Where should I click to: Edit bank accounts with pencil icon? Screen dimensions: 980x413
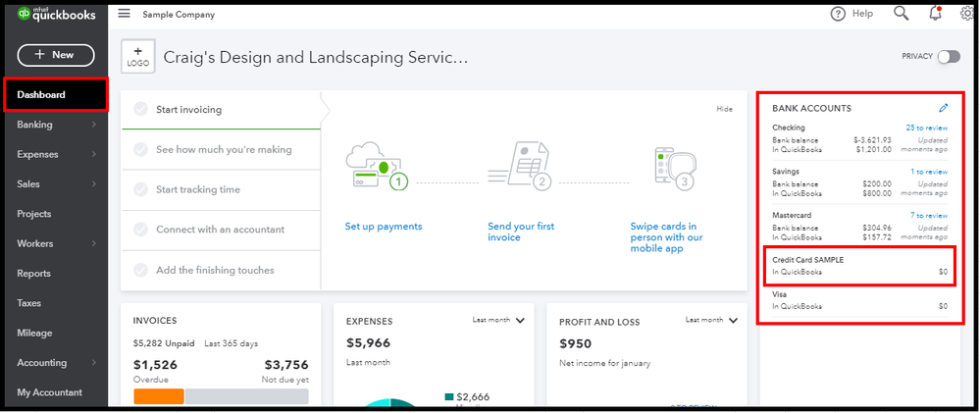pyautogui.click(x=943, y=108)
